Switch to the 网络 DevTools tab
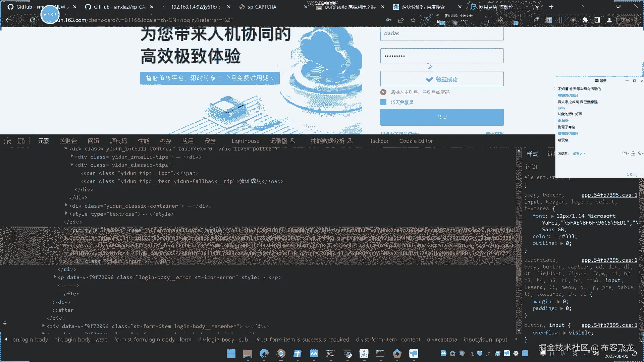Screen dimensions: 644x362 tap(93, 141)
